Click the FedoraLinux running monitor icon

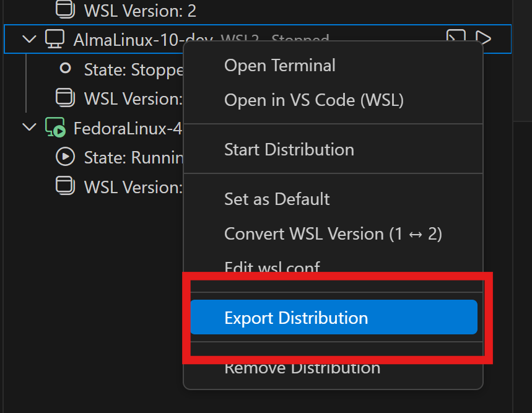point(55,128)
